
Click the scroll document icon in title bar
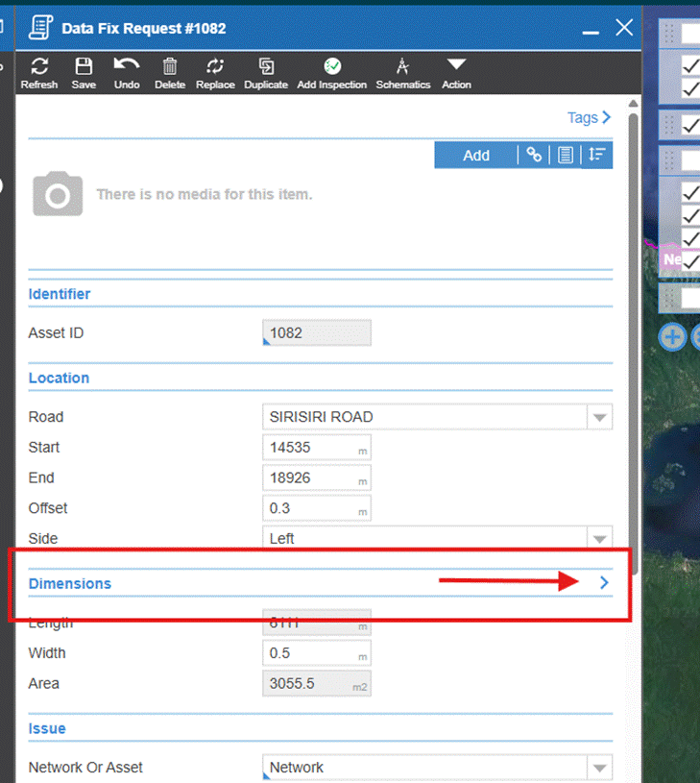40,28
